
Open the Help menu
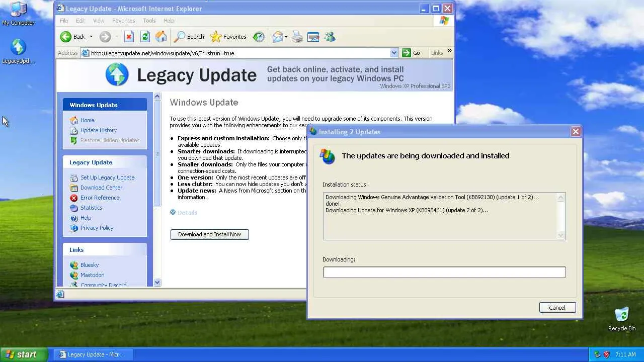click(169, 21)
